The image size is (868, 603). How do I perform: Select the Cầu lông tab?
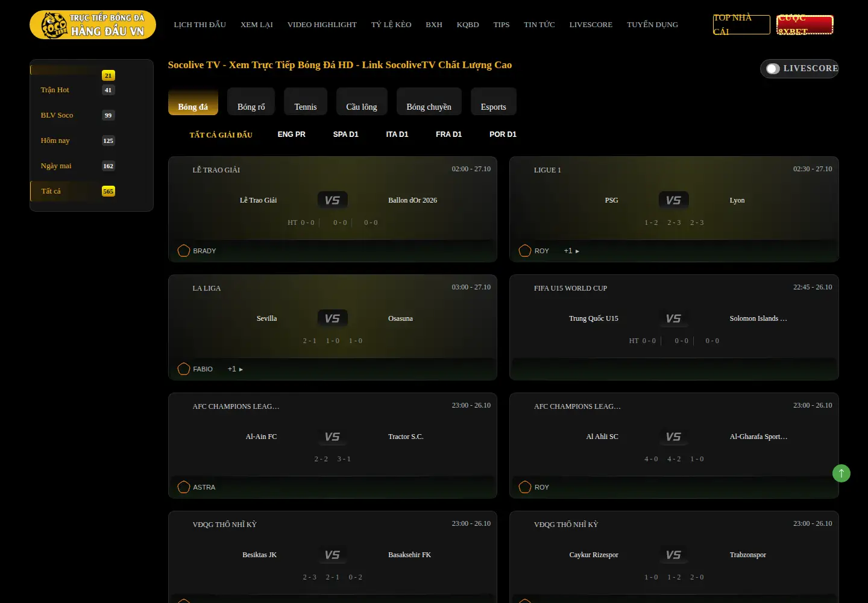(362, 101)
